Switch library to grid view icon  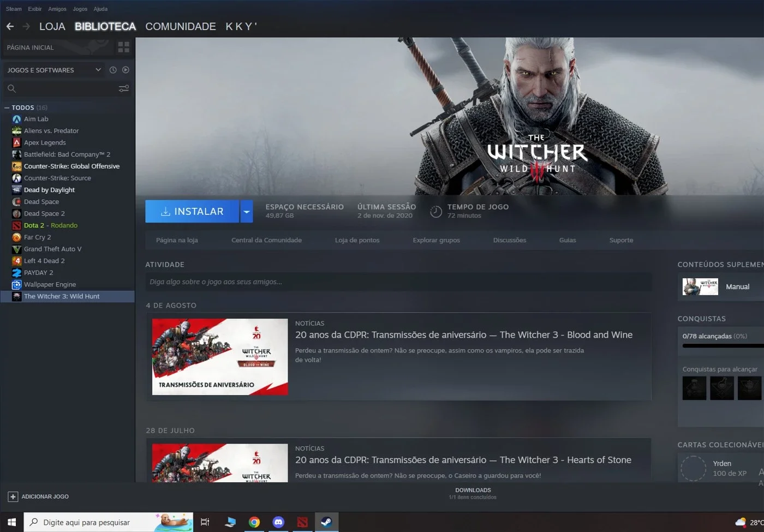(x=124, y=47)
